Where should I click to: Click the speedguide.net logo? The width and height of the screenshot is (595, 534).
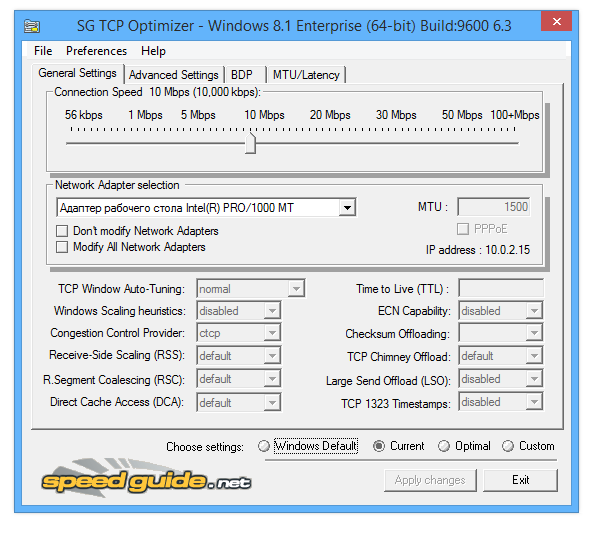(146, 478)
